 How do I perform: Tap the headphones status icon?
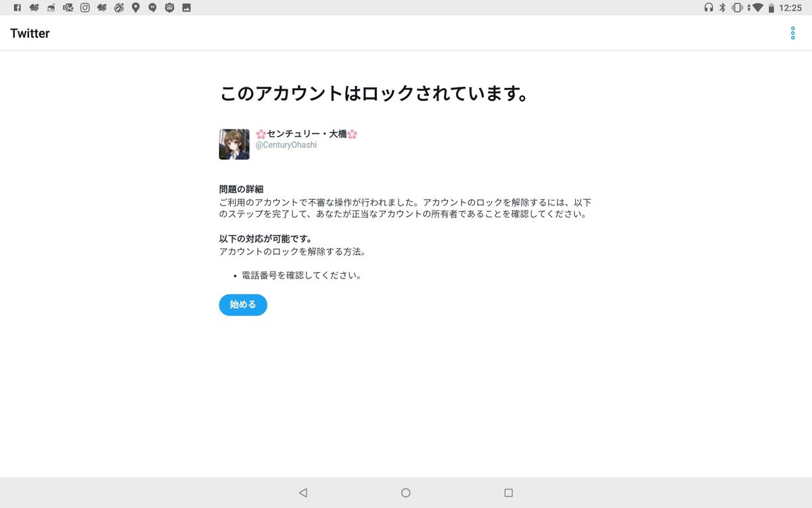click(x=708, y=8)
